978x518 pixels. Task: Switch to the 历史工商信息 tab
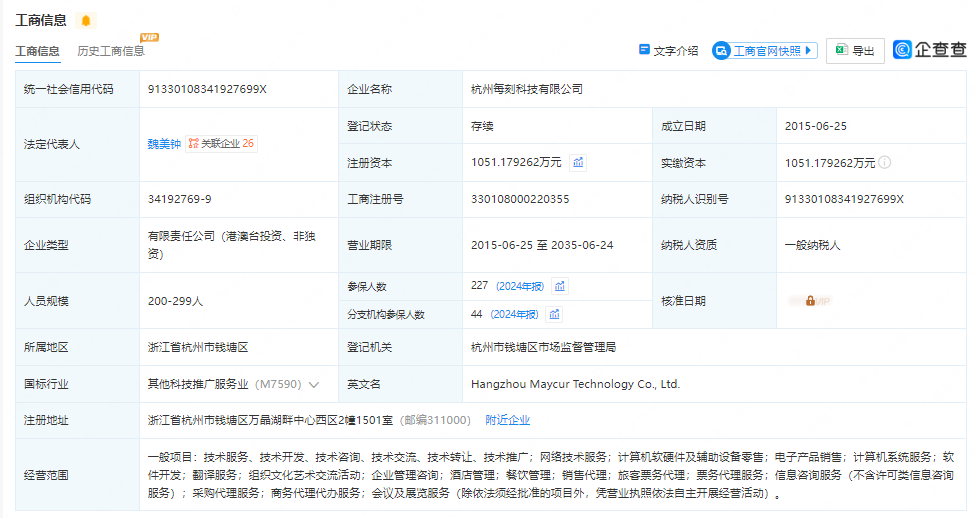point(111,51)
